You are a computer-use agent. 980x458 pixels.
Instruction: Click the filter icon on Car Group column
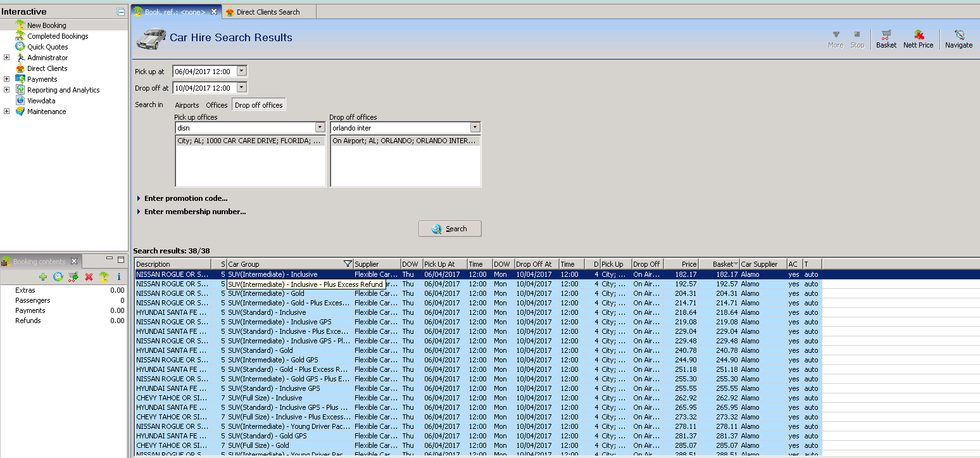click(347, 264)
